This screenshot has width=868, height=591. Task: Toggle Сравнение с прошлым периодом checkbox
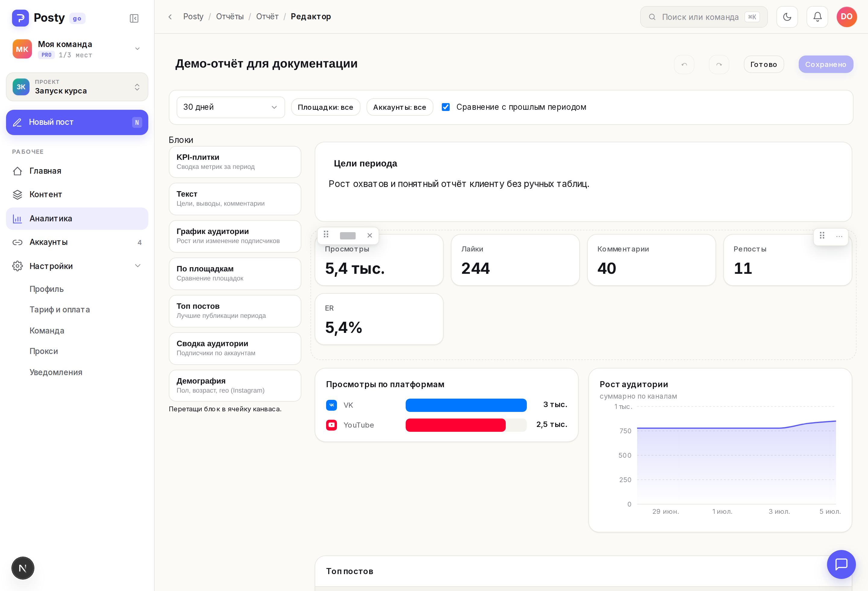(x=445, y=107)
